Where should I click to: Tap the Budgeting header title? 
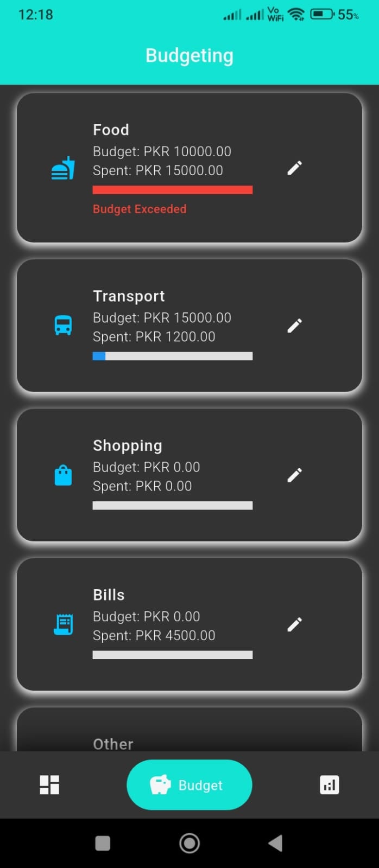[x=189, y=56]
